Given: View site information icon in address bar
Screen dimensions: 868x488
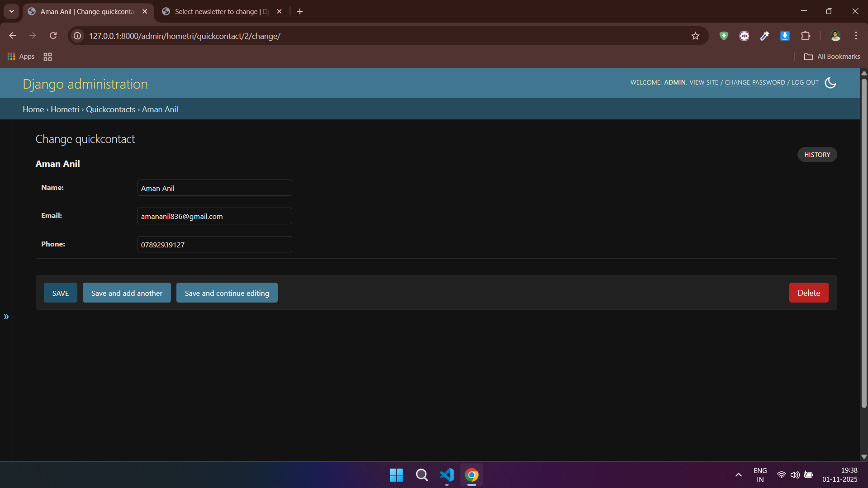Looking at the screenshot, I should coord(78,36).
